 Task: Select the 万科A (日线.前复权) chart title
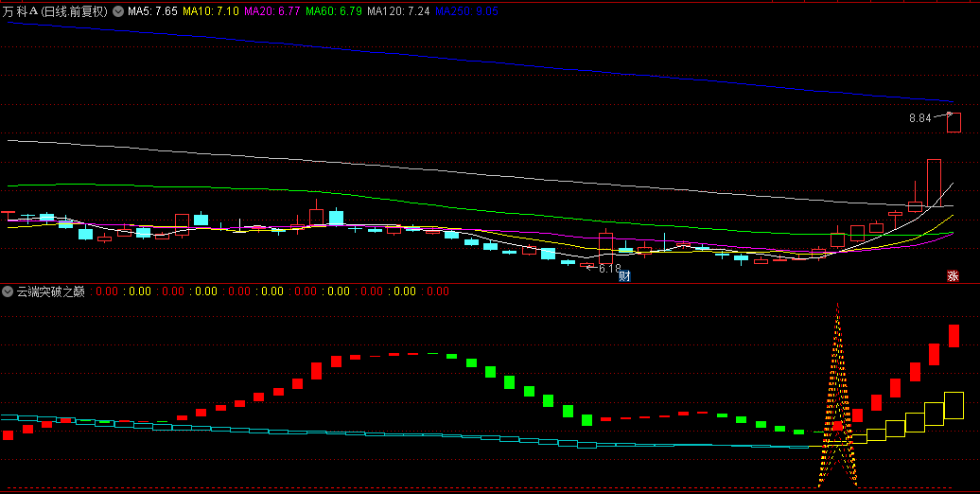[55, 11]
